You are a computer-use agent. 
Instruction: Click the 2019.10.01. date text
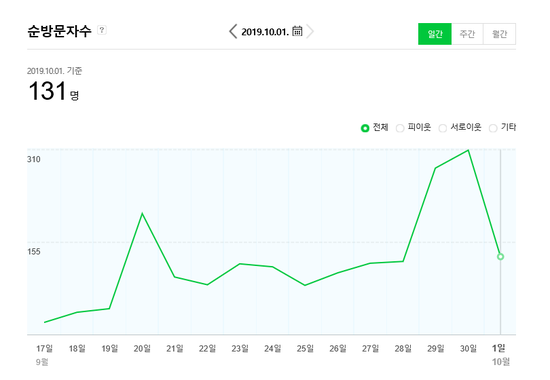click(265, 32)
